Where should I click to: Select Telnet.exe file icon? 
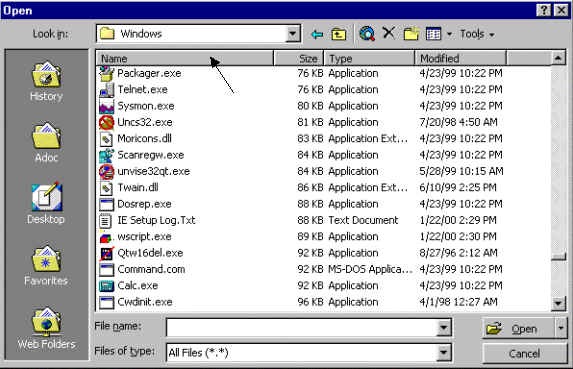[106, 90]
